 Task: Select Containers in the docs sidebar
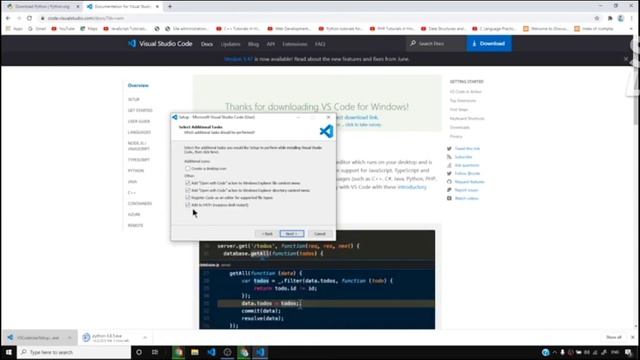coord(140,204)
